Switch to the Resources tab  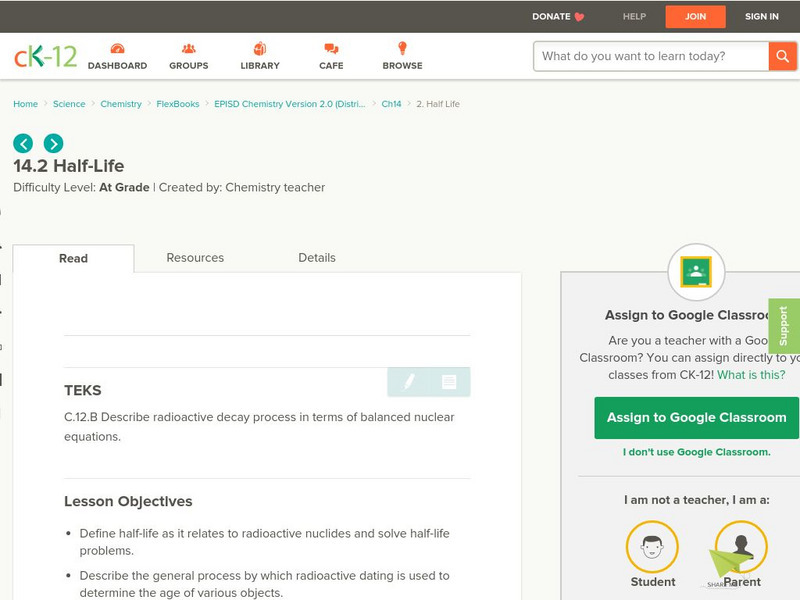[x=195, y=258]
